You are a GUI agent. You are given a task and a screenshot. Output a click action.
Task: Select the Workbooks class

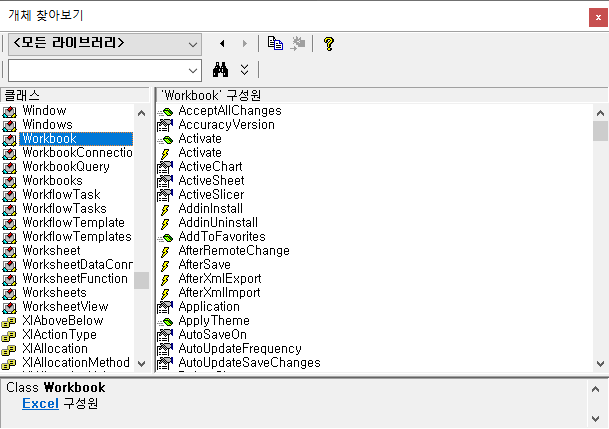click(x=52, y=181)
